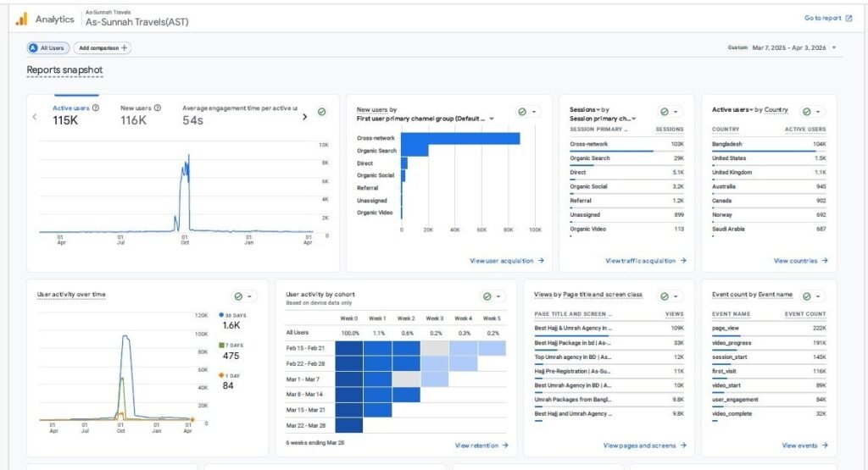Click the status check icon on the Active users card
Image resolution: width=868 pixels, height=470 pixels.
(x=322, y=112)
